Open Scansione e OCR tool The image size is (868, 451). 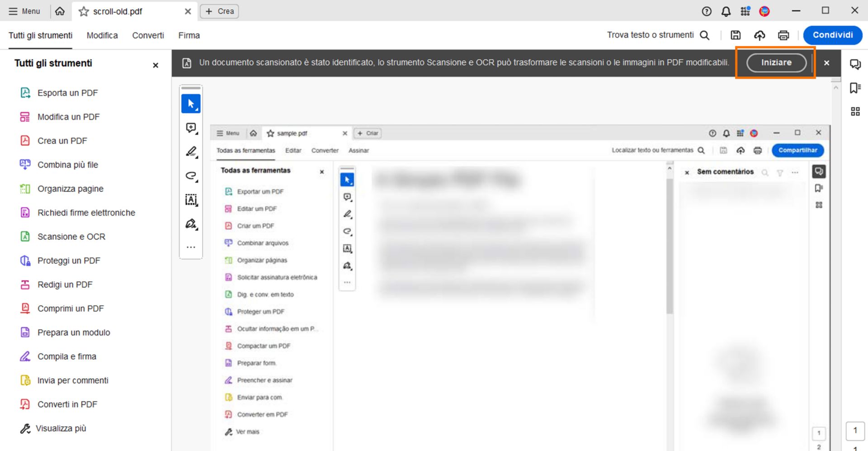tap(62, 237)
